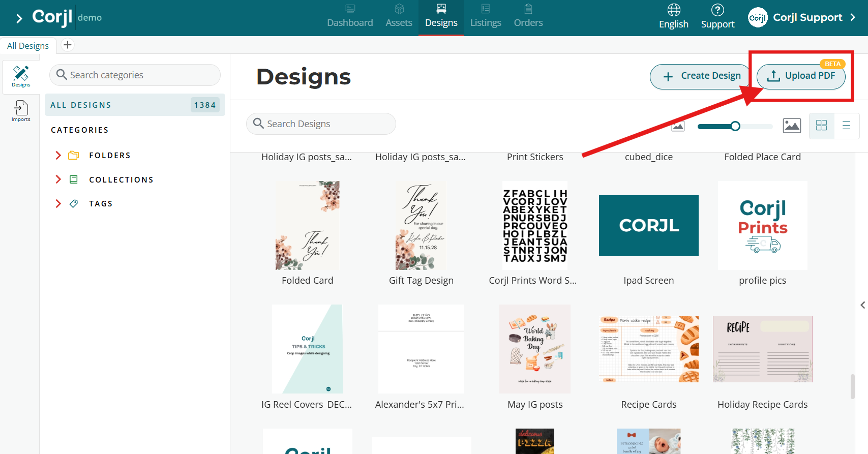
Task: Click the Print Stickers design label
Action: pos(535,157)
